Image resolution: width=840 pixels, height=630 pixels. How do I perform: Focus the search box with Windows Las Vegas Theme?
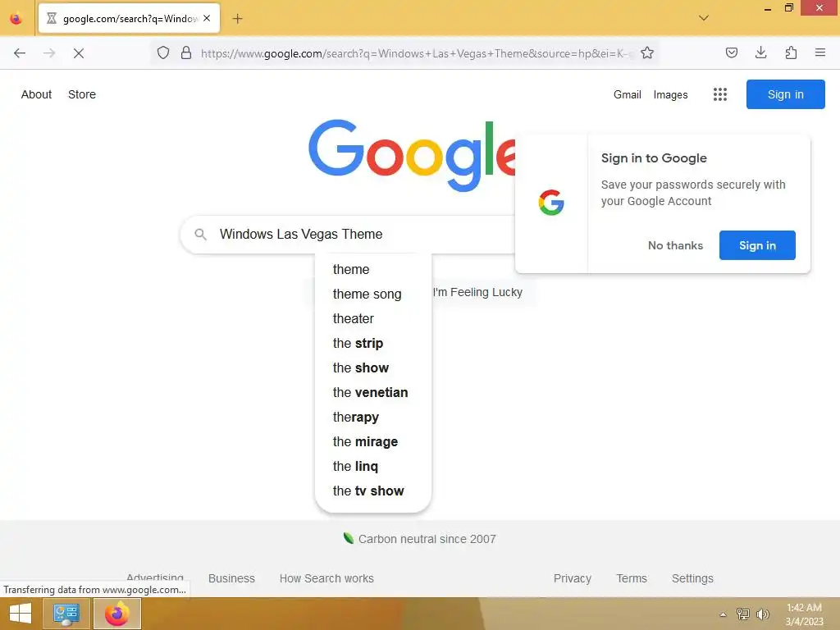point(348,234)
